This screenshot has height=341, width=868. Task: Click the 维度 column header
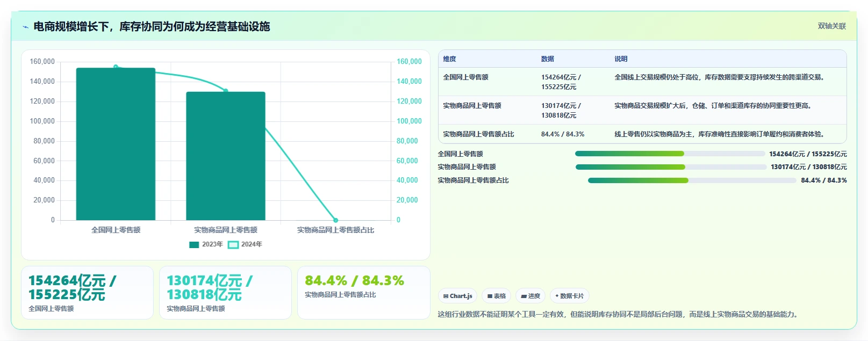pyautogui.click(x=450, y=59)
